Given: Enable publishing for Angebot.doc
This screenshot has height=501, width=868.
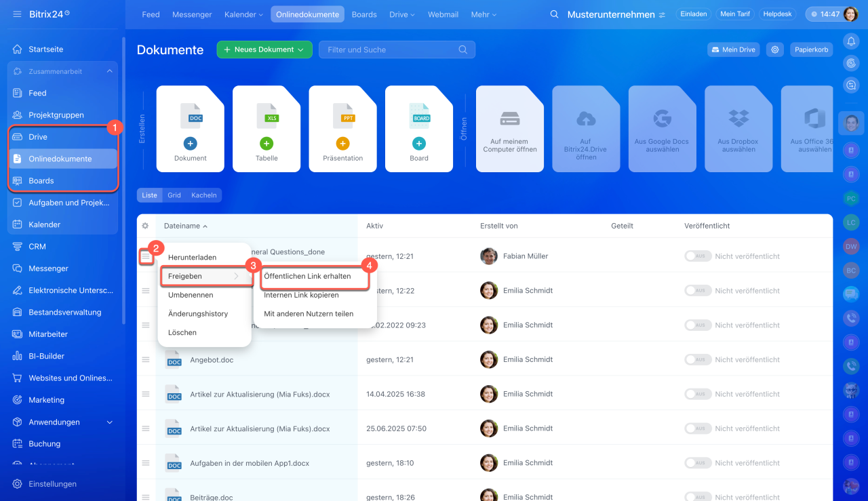Looking at the screenshot, I should coord(698,359).
